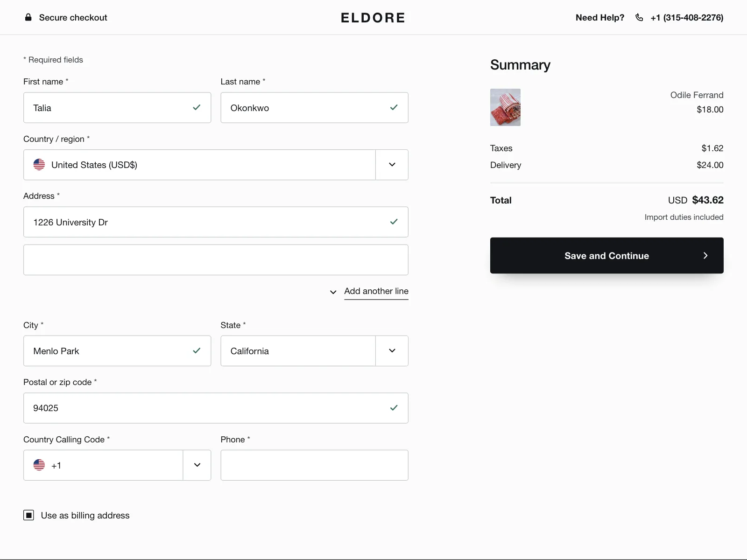Click the Address field with 1226 University Dr
The width and height of the screenshot is (747, 560).
pyautogui.click(x=216, y=222)
